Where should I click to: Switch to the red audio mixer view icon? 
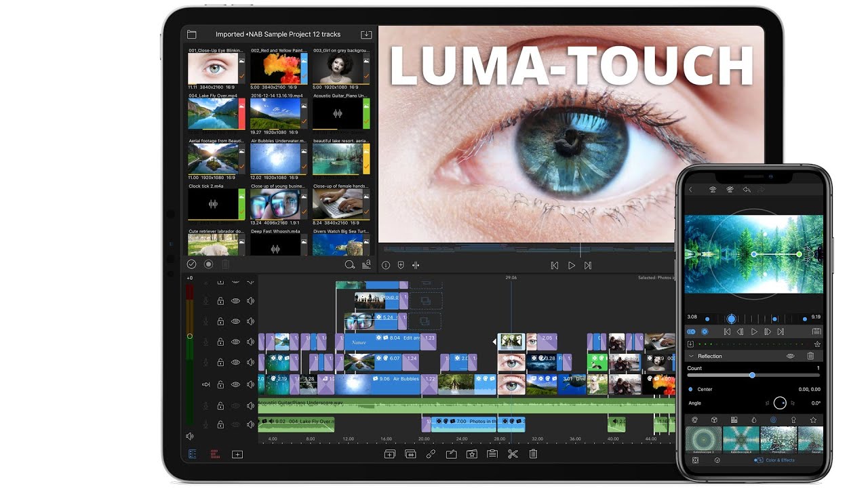[x=214, y=454]
